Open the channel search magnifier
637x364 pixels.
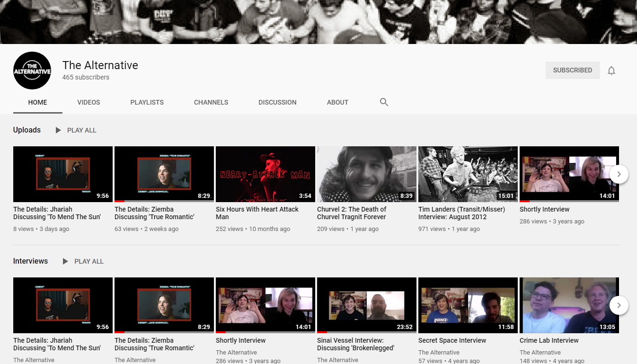pos(384,102)
